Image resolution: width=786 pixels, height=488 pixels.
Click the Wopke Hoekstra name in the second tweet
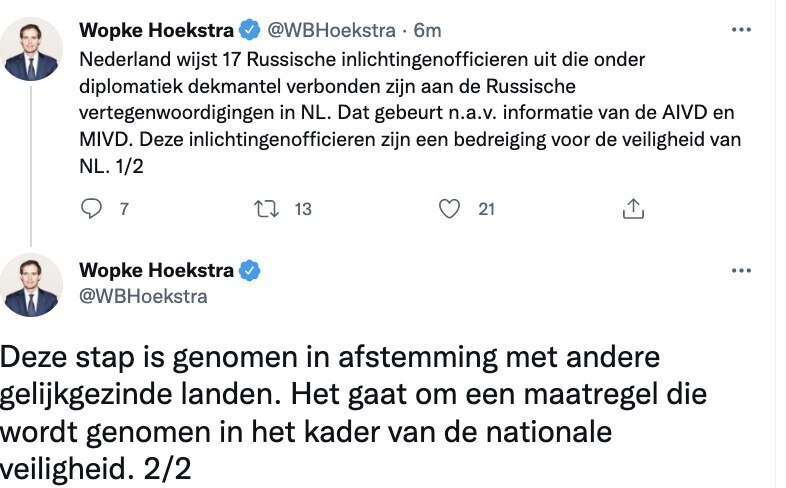click(156, 270)
